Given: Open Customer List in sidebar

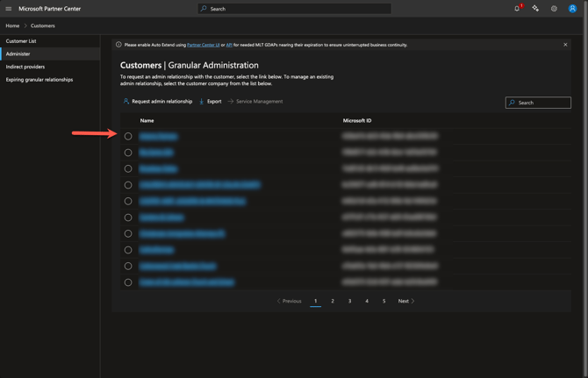Looking at the screenshot, I should coord(21,41).
